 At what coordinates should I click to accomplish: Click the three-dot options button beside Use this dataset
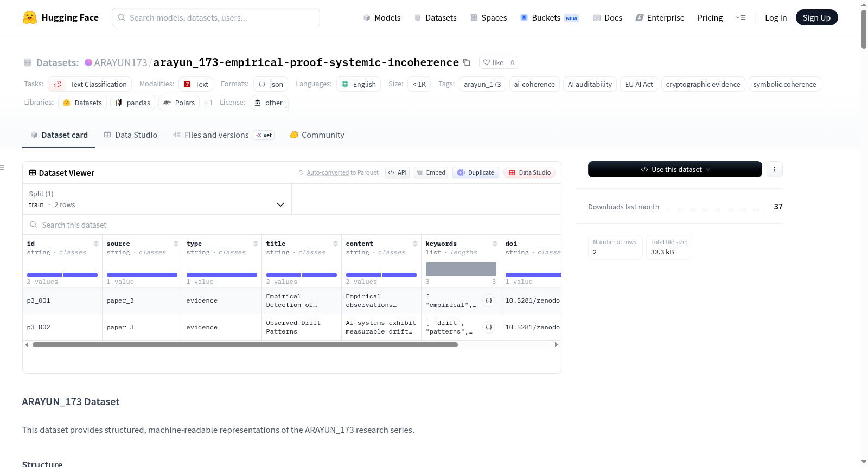click(x=775, y=169)
